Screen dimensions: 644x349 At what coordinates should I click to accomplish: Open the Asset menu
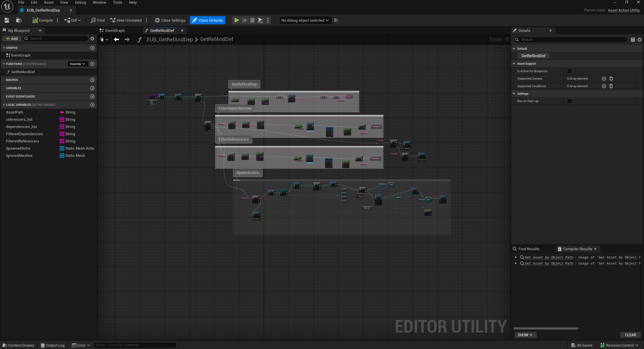click(x=49, y=3)
